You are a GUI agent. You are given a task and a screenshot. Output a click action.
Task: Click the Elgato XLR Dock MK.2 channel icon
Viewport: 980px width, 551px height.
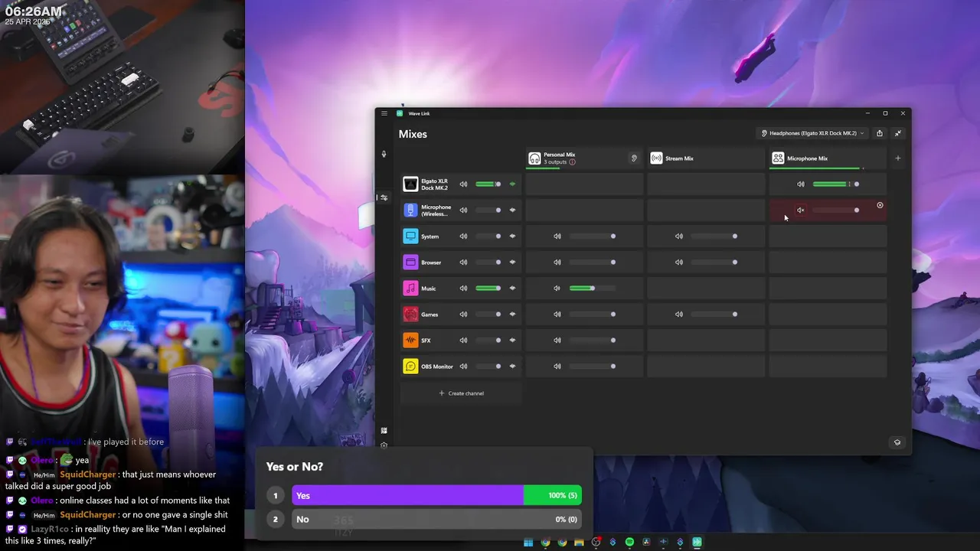click(410, 184)
